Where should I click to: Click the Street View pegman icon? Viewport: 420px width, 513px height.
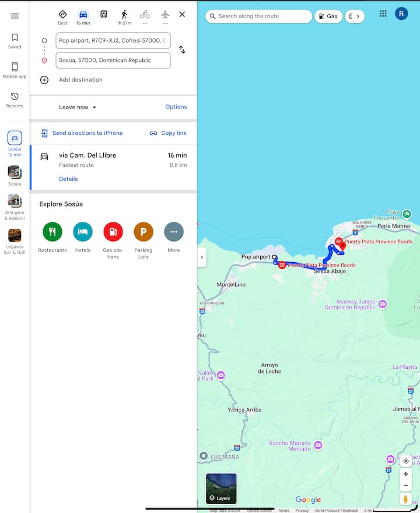pyautogui.click(x=405, y=499)
